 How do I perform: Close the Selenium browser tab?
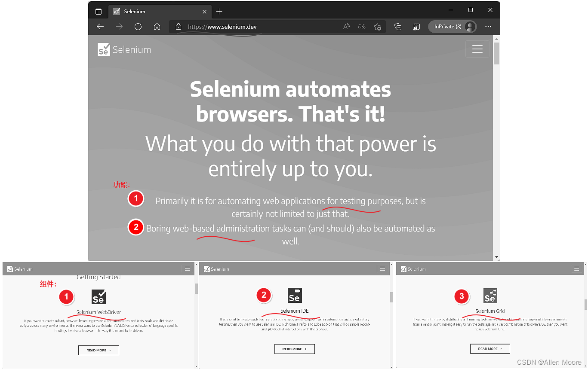pos(204,12)
